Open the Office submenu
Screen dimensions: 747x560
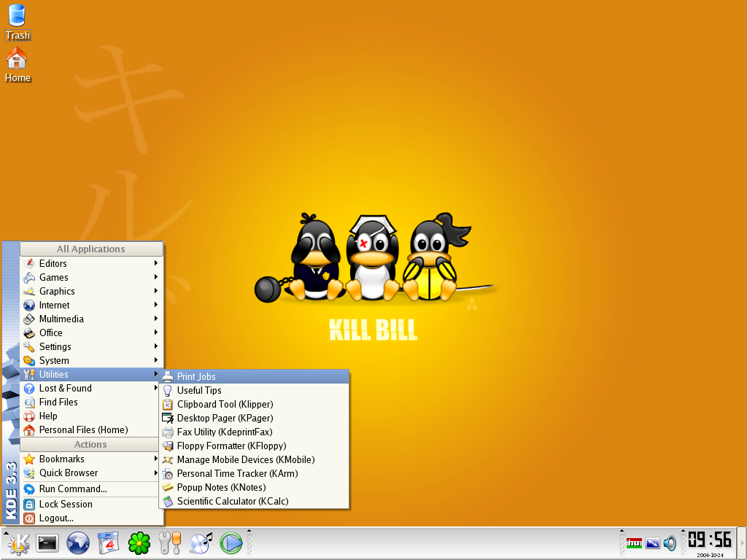pos(91,332)
